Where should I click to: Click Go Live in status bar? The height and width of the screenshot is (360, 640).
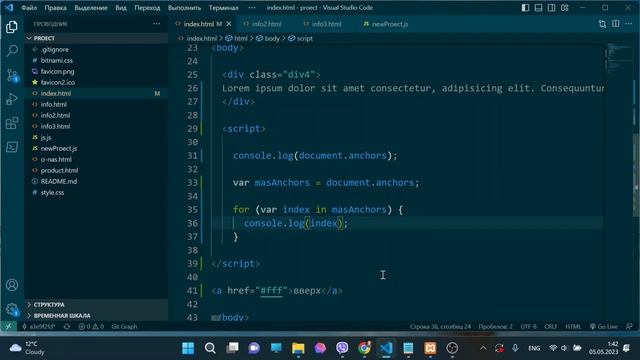604,327
